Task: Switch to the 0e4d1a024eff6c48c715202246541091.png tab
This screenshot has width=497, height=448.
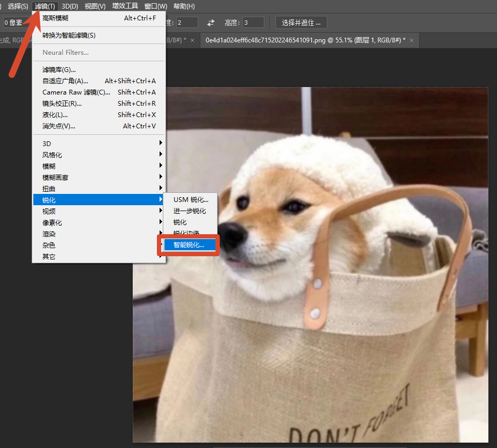Action: (x=306, y=40)
